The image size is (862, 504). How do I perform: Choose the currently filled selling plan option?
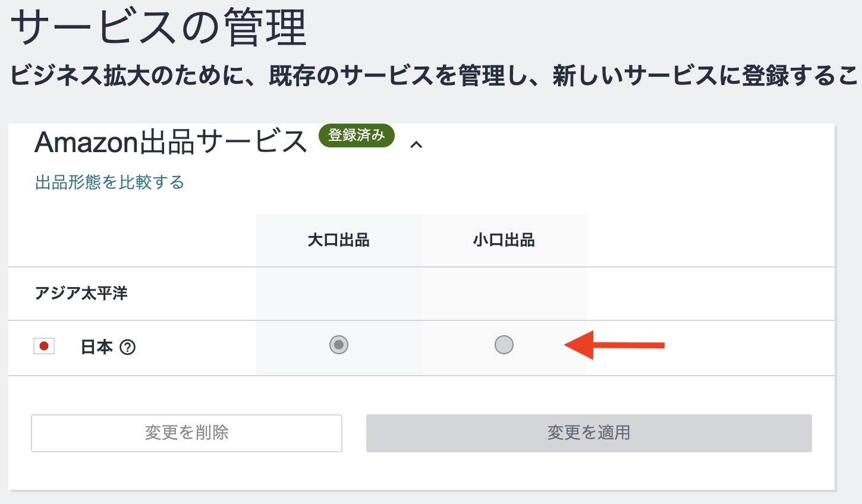tap(338, 345)
